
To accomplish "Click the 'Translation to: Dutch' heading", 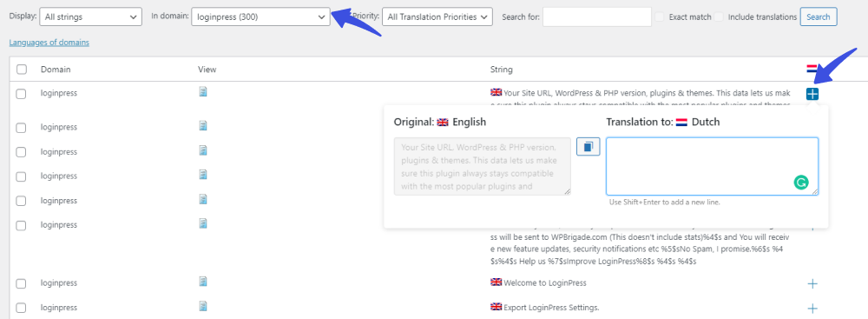I will pos(662,122).
